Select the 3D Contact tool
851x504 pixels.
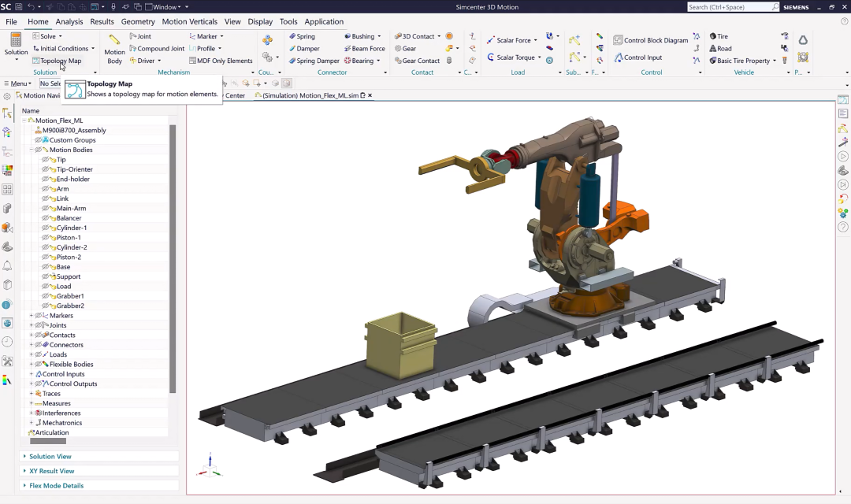[414, 36]
